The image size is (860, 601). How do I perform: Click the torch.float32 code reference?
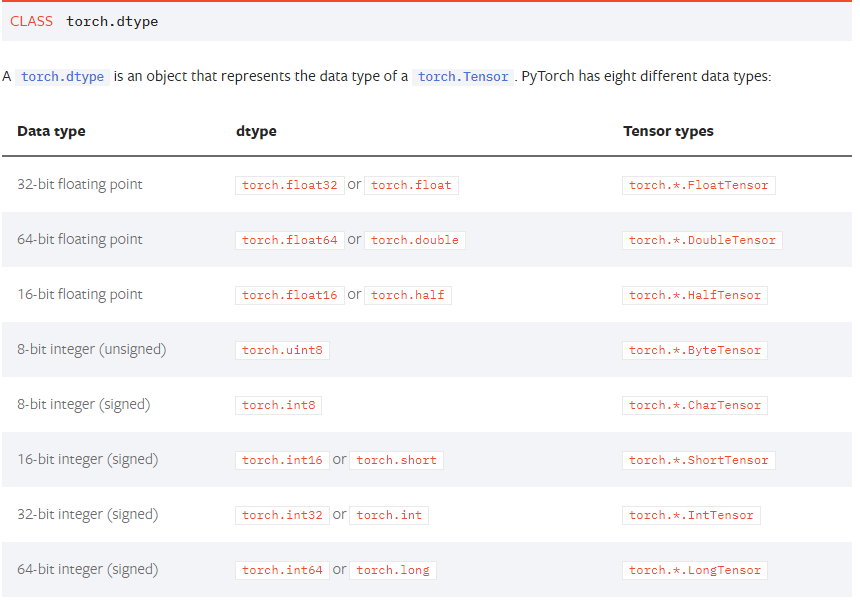(x=289, y=184)
